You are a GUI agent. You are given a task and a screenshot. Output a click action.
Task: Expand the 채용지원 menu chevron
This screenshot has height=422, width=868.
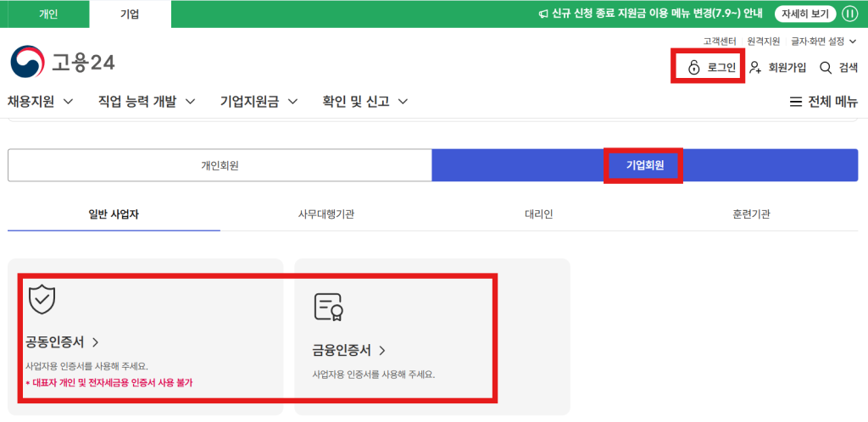[68, 102]
